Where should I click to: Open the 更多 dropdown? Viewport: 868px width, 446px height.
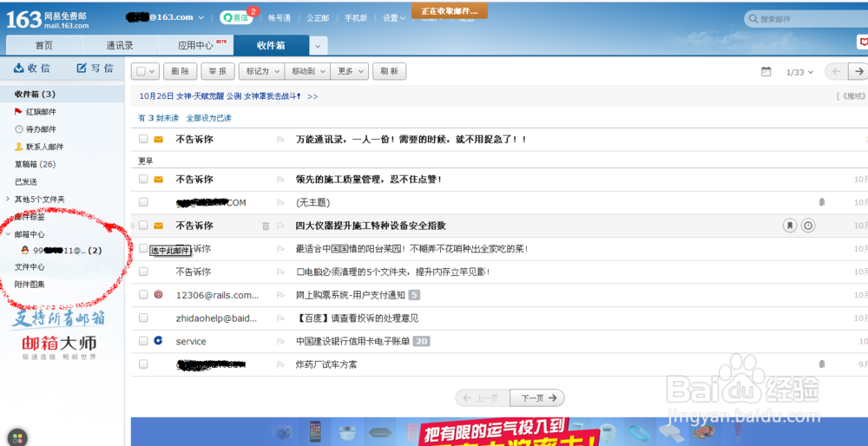pos(349,71)
